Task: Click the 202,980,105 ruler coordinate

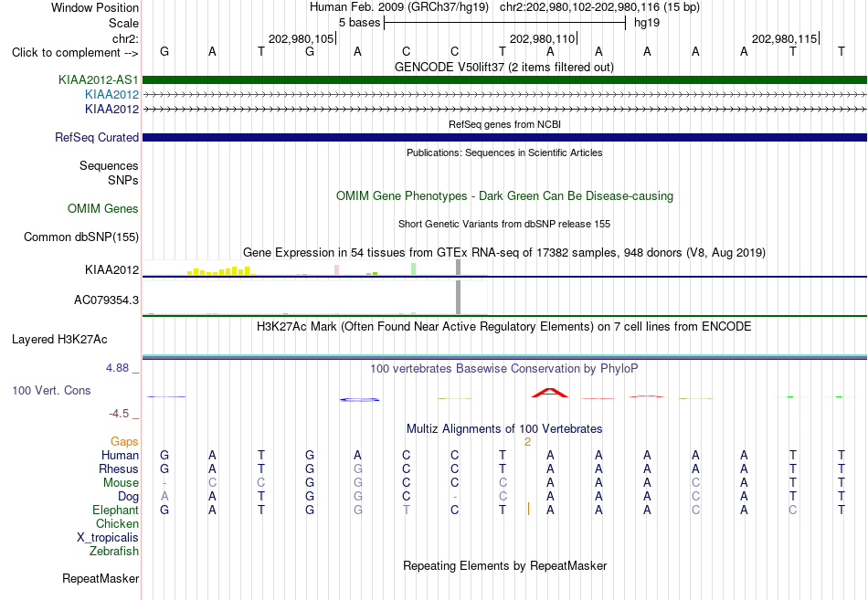Action: pyautogui.click(x=302, y=38)
